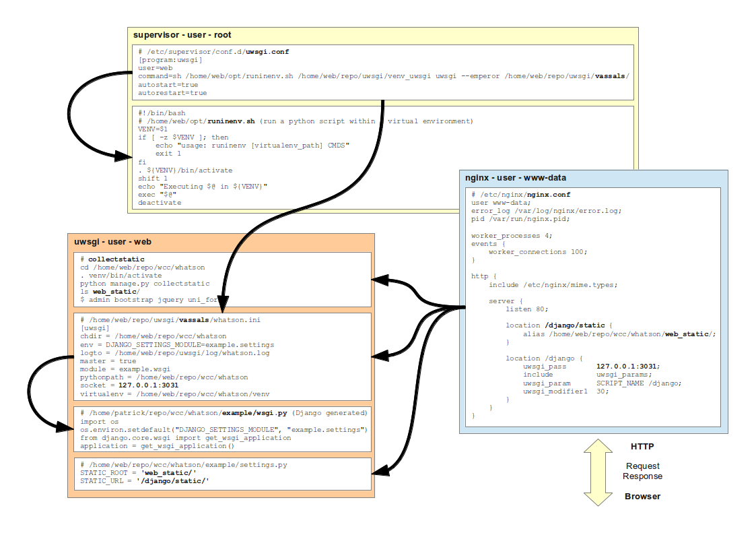Click the 'alias /home/web/repo/wcc/whatson/web_static/;' line
756x535 pixels.
(x=619, y=334)
